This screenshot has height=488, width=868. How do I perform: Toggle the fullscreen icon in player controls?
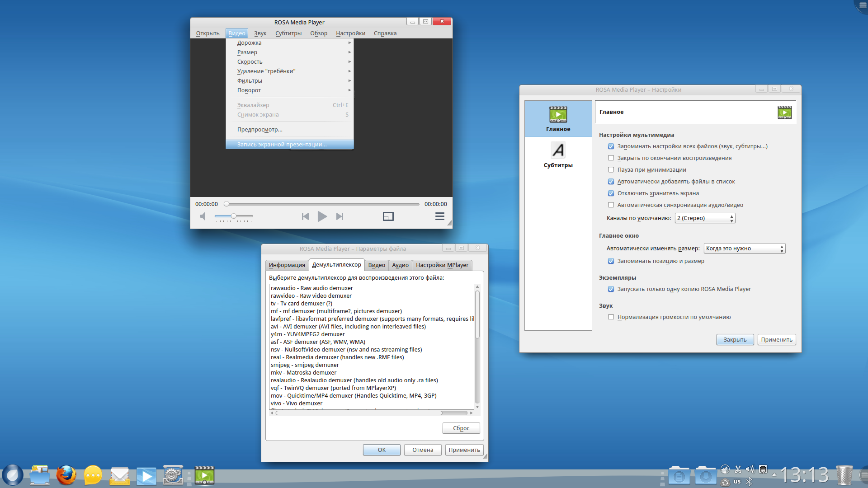tap(388, 216)
